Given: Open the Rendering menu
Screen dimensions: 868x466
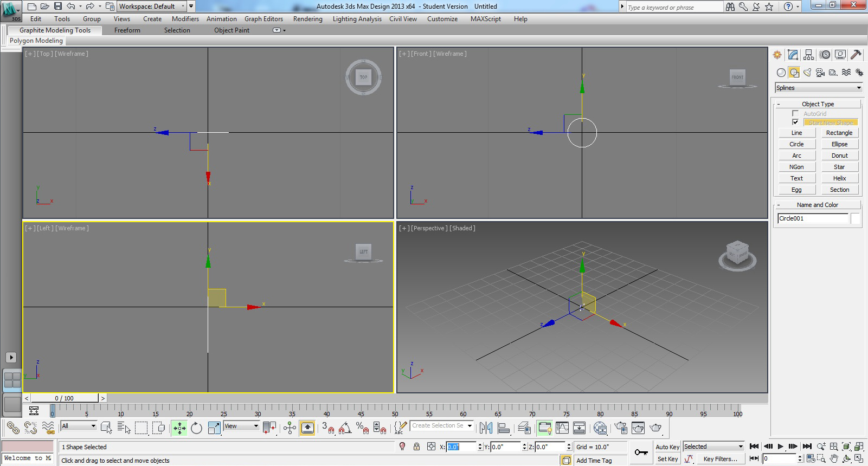Looking at the screenshot, I should (x=308, y=19).
